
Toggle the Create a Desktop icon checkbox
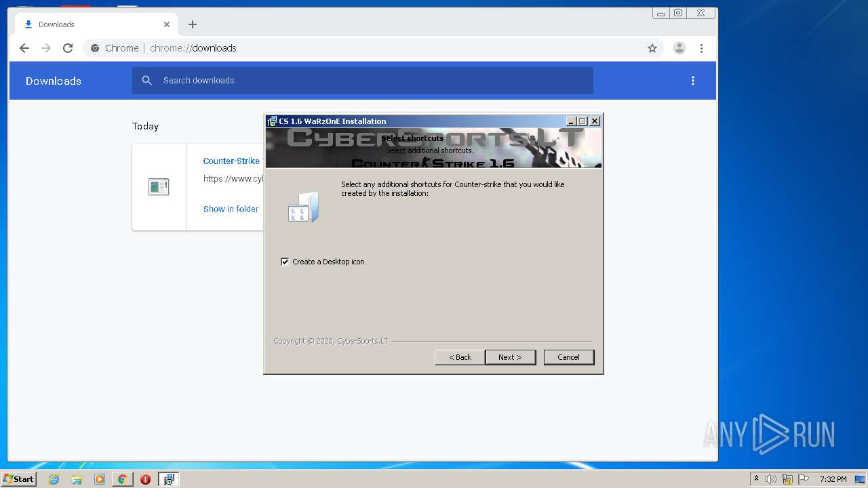tap(285, 262)
